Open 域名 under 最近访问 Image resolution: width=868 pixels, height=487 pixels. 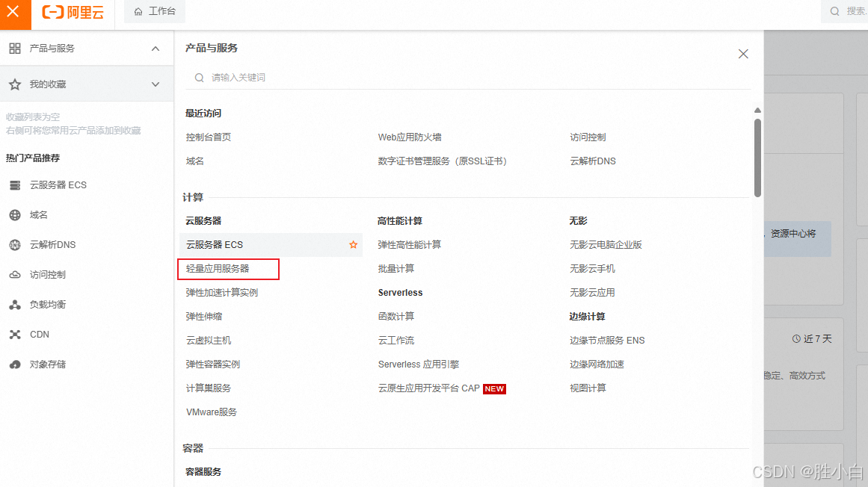click(x=195, y=161)
